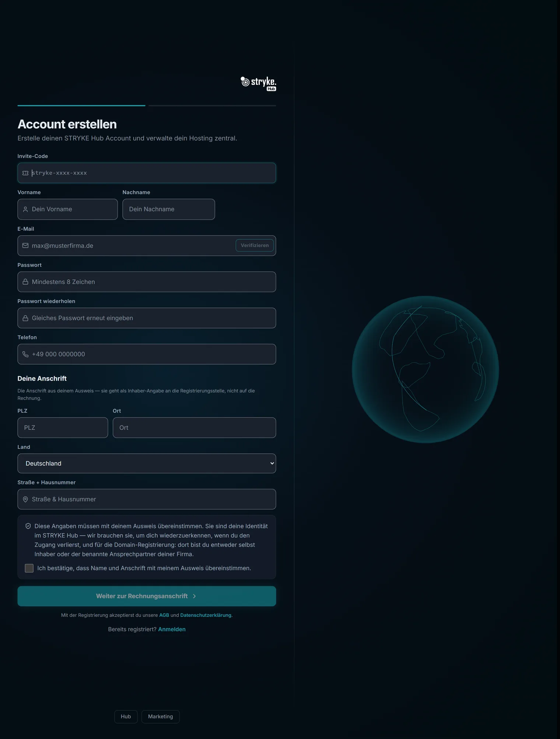Click Weiter zur Rechnungsanschrift button

147,596
